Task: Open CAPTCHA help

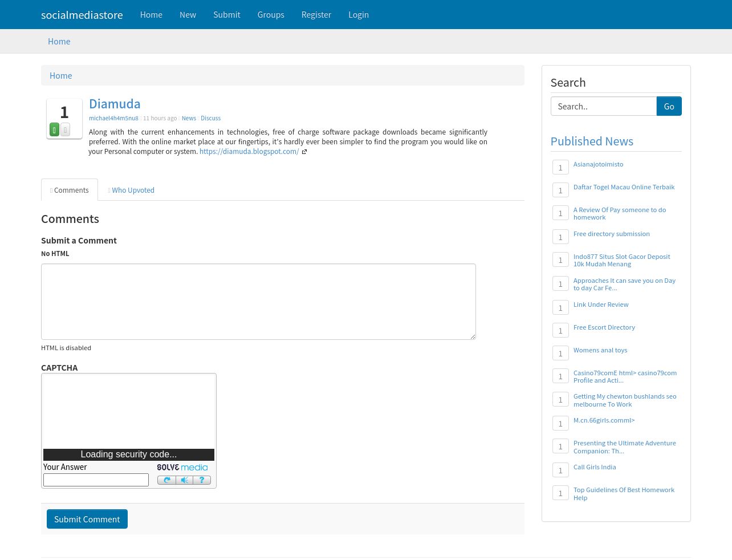Action: [x=202, y=480]
